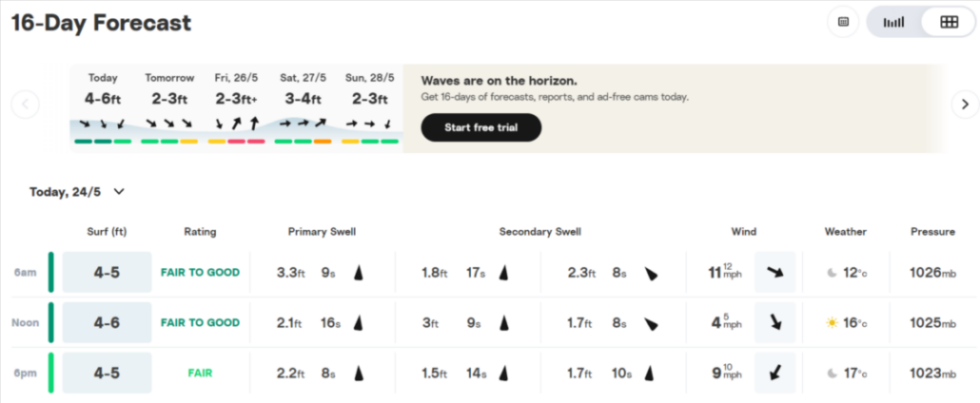Viewport: 980px width, 403px height.
Task: Select the Tomorrow 2-3ft forecast card
Action: coord(169,108)
